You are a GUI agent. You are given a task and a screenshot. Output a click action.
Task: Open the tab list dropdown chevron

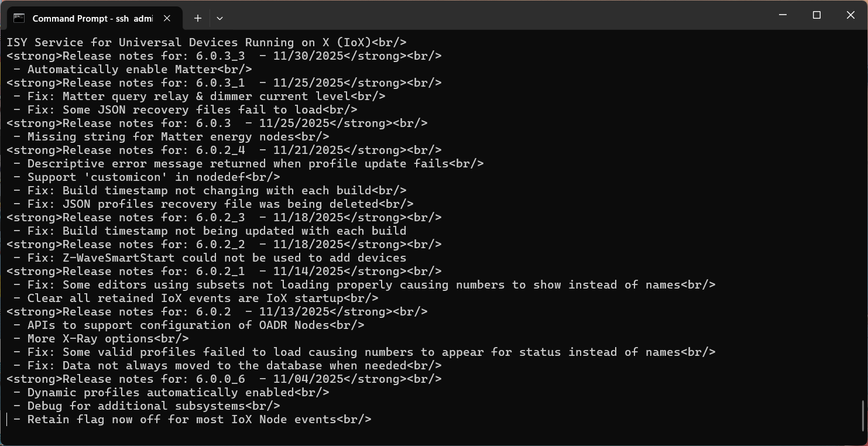(219, 18)
